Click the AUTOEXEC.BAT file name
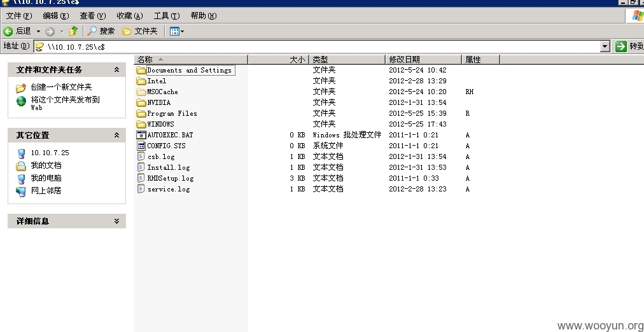The image size is (644, 332). [x=170, y=135]
